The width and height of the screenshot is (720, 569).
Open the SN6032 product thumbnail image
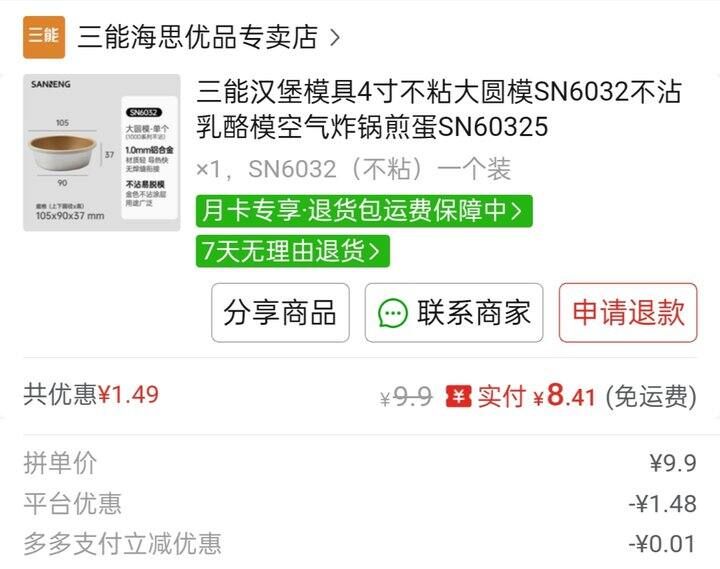coord(101,152)
